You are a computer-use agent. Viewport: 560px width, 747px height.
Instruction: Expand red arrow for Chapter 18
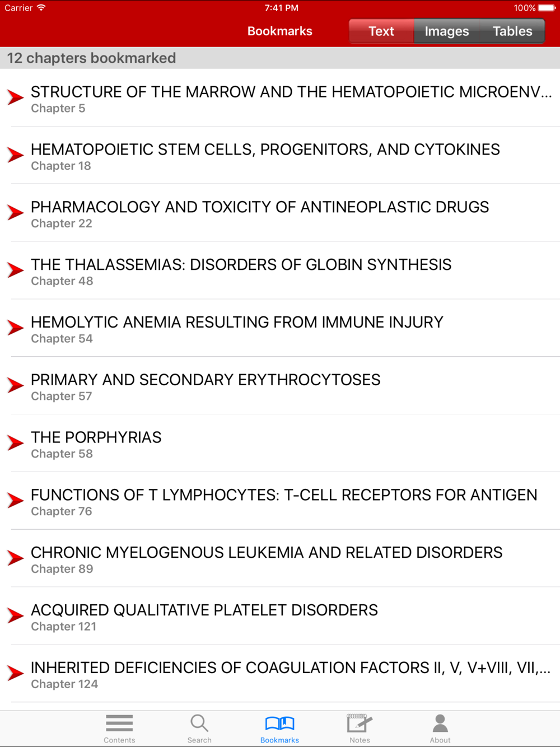click(x=16, y=155)
